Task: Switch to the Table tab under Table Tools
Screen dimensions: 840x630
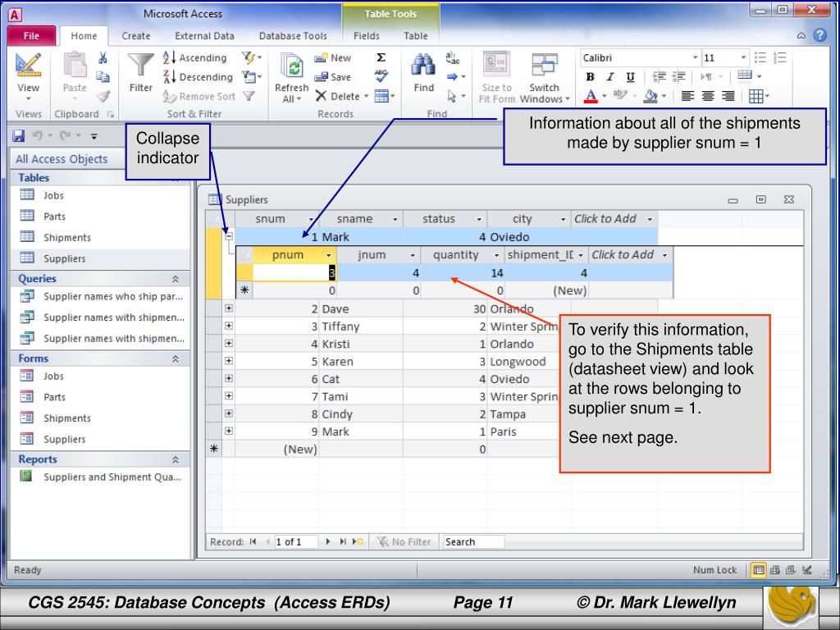Action: pyautogui.click(x=416, y=36)
